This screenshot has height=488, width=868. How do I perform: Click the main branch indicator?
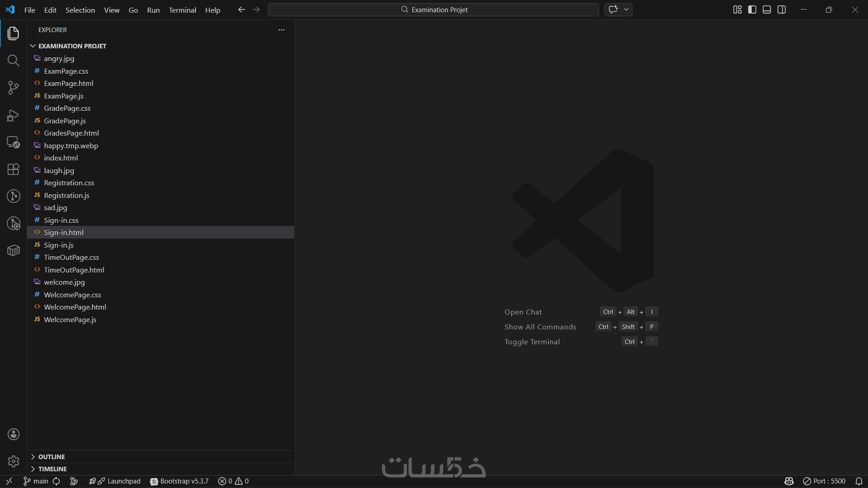coord(36,481)
